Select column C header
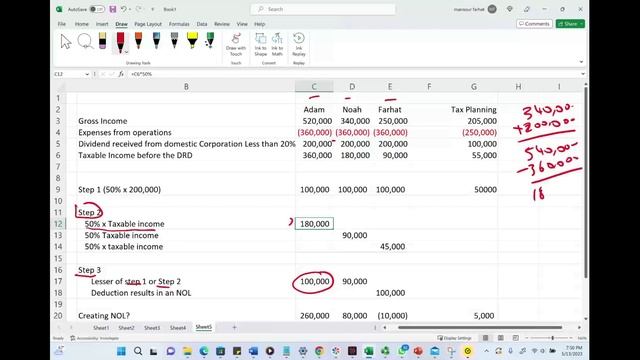This screenshot has width=640, height=360. point(314,87)
